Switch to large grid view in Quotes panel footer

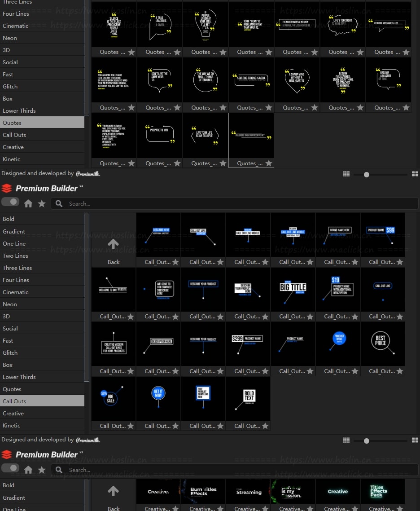[415, 174]
